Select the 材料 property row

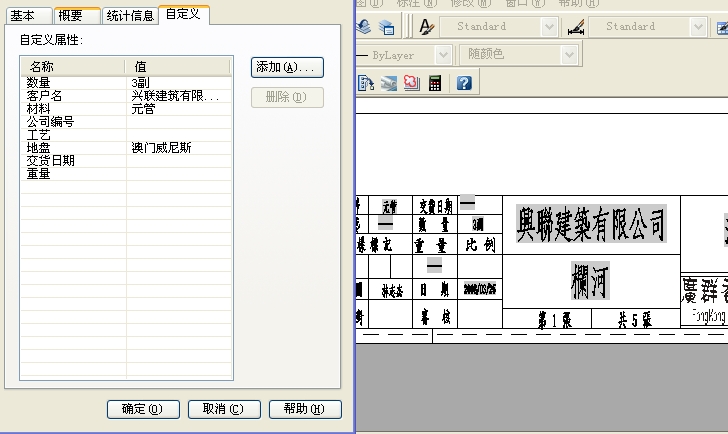click(126, 109)
